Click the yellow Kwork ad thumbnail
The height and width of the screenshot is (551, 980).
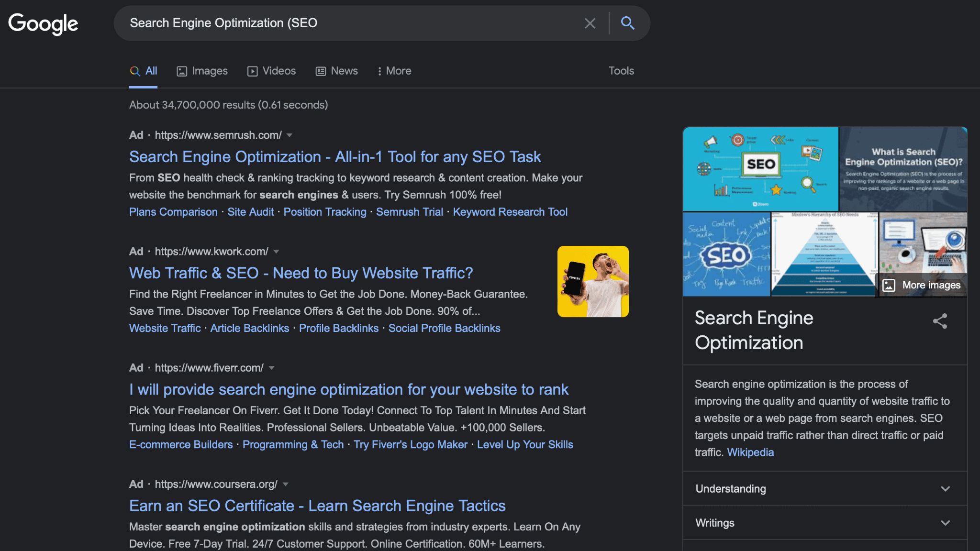click(x=593, y=281)
